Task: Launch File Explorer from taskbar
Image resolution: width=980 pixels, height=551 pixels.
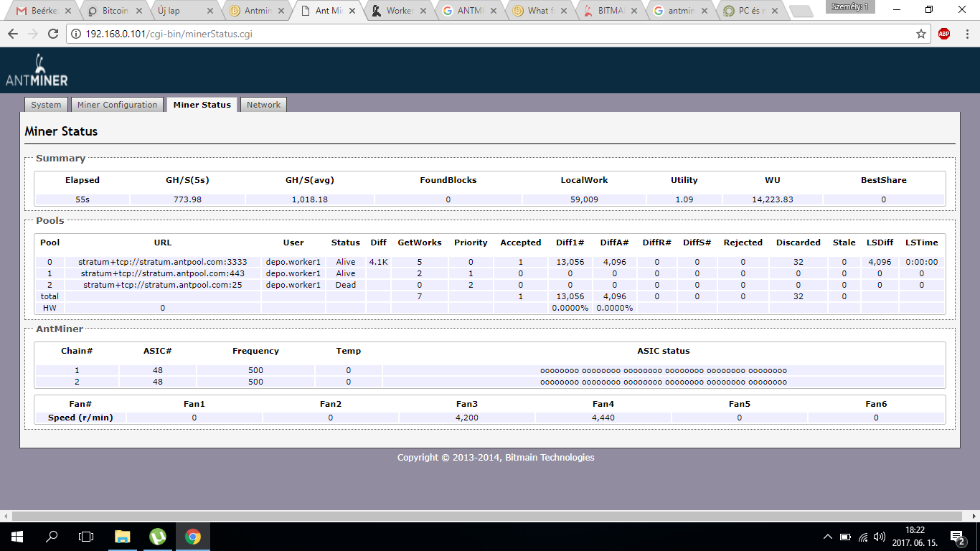Action: 123,536
